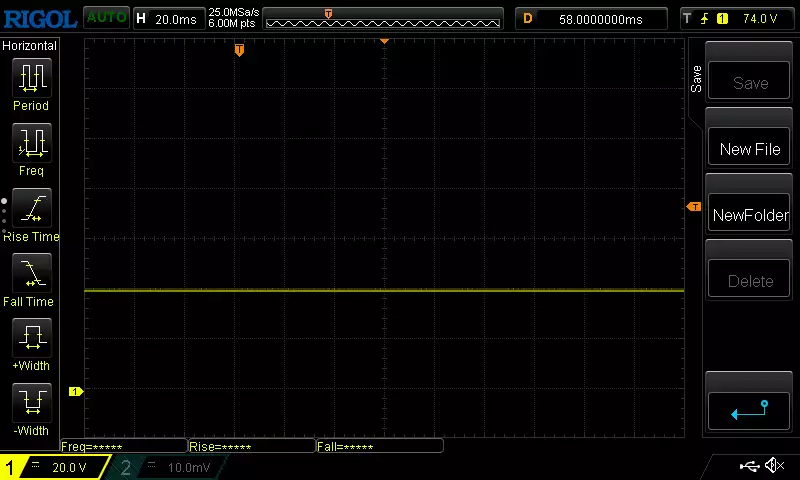The height and width of the screenshot is (480, 800).
Task: Click the channel 1 ground level marker
Action: [76, 391]
